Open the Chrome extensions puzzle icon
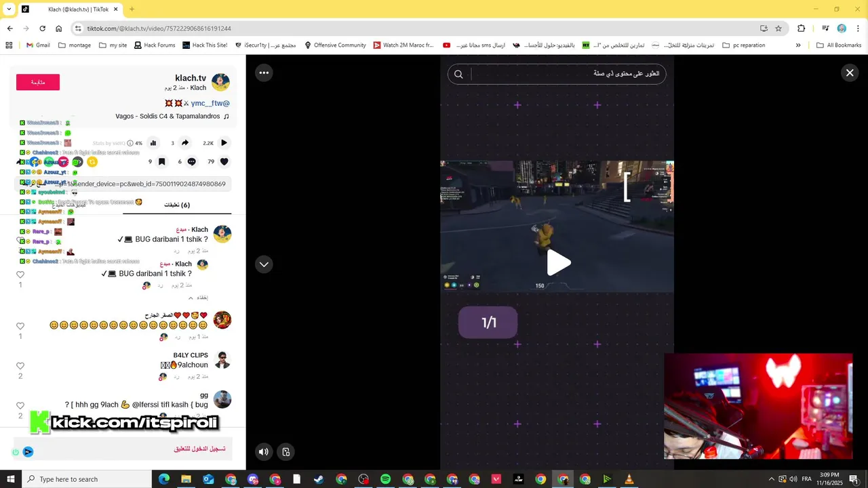This screenshot has width=868, height=488. pos(802,28)
